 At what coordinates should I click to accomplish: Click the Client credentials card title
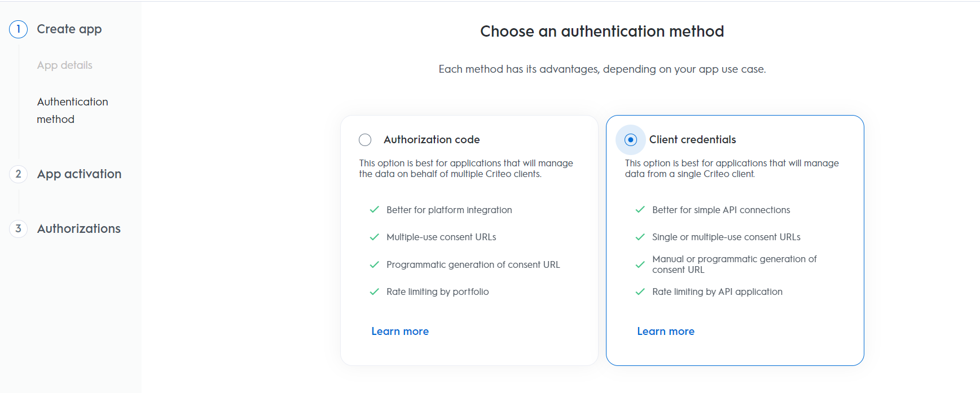tap(692, 140)
